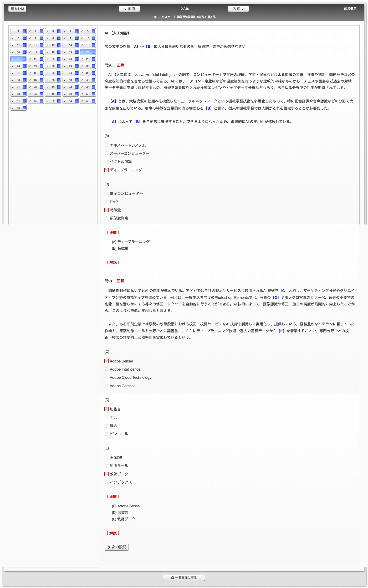This screenshot has height=588, width=368.
Task: Click the blank [A] link in instructions
Action: pyautogui.click(x=135, y=47)
